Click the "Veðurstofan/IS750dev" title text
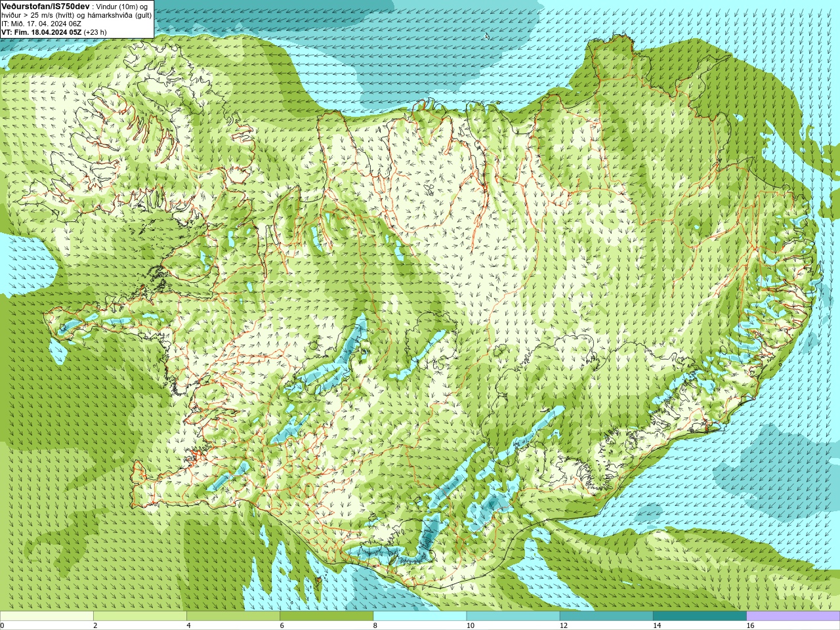The image size is (840, 630). 45,6
